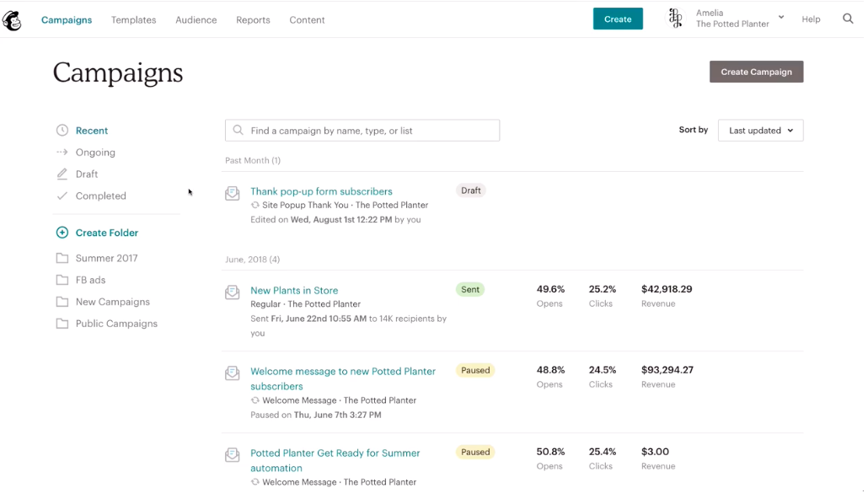Click the Draft status badge

point(470,190)
